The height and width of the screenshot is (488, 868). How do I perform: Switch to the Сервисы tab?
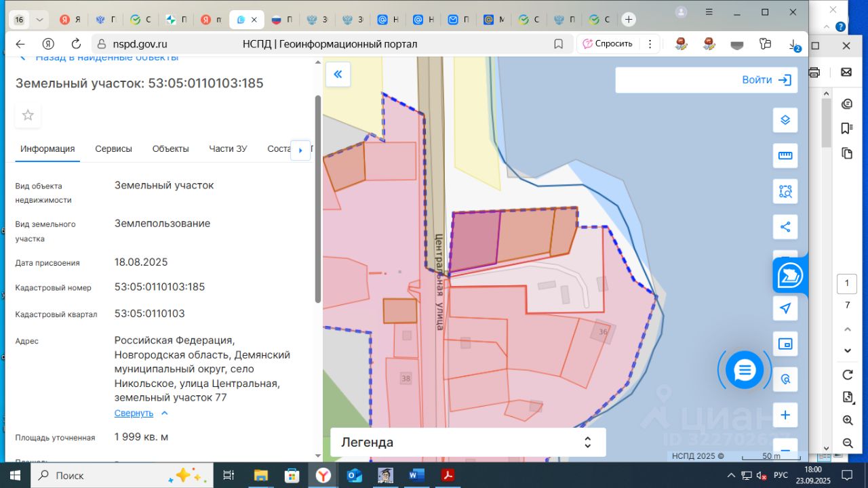113,149
